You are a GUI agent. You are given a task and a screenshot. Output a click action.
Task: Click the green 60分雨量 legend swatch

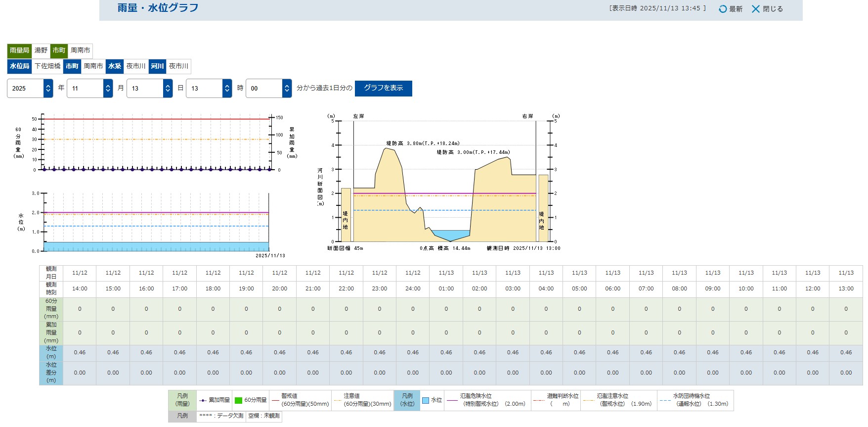[238, 400]
